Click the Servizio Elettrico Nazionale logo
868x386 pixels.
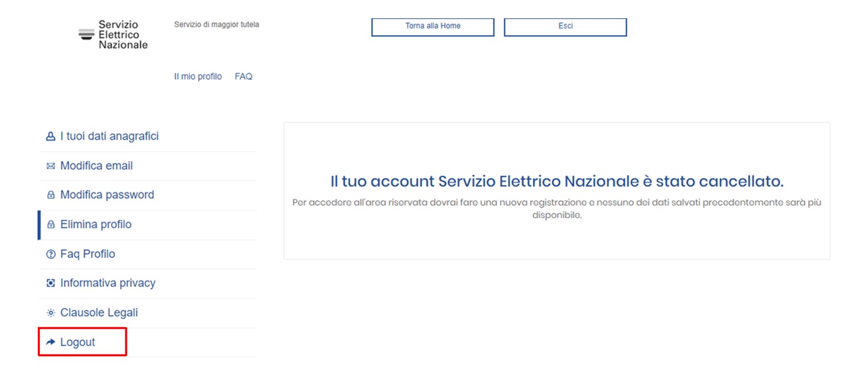coord(114,35)
